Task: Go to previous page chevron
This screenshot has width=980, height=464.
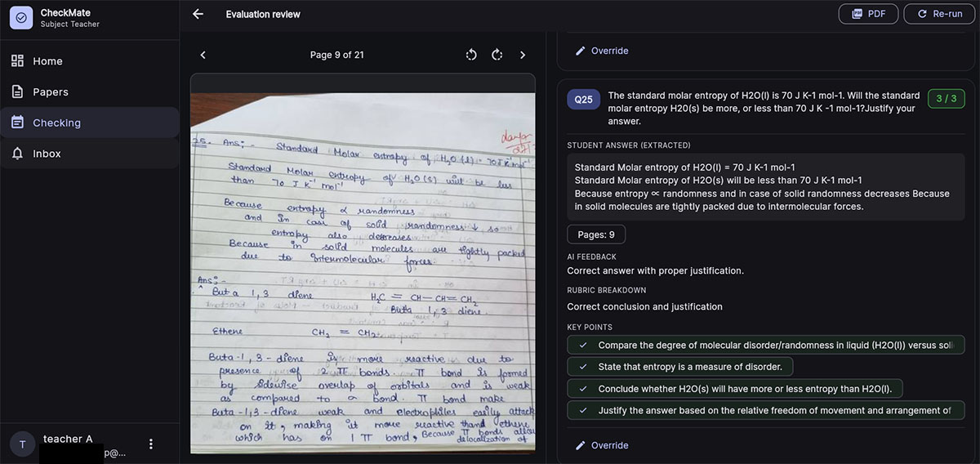Action: 203,55
